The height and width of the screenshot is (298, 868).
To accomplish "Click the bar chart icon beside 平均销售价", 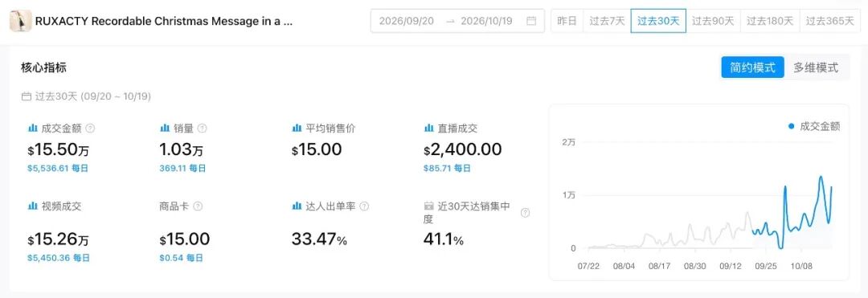I will pyautogui.click(x=297, y=129).
